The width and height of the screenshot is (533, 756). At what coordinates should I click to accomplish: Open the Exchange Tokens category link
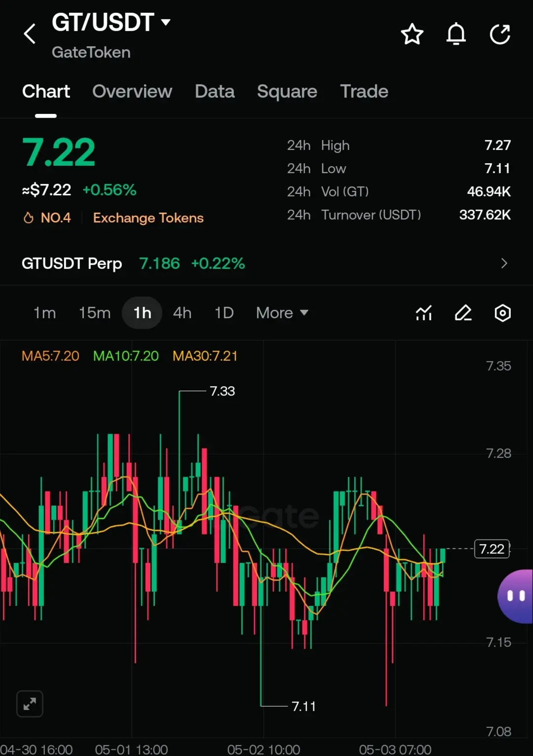tap(148, 218)
